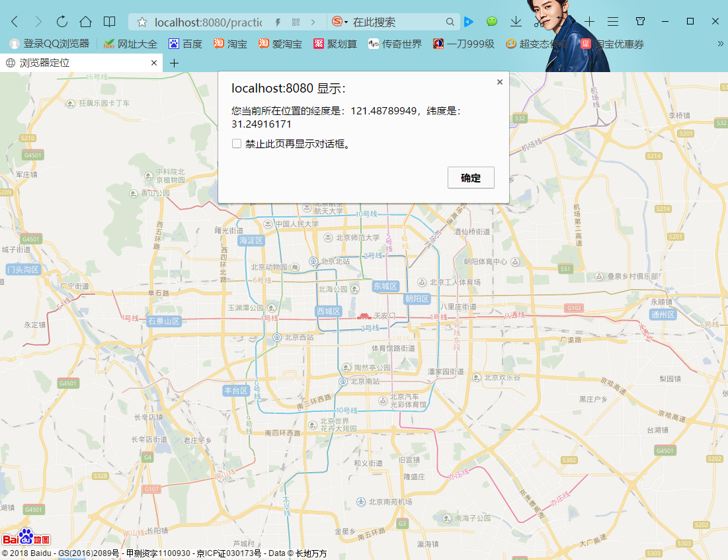Click 陶然亭公园 park marker

[x=346, y=368]
